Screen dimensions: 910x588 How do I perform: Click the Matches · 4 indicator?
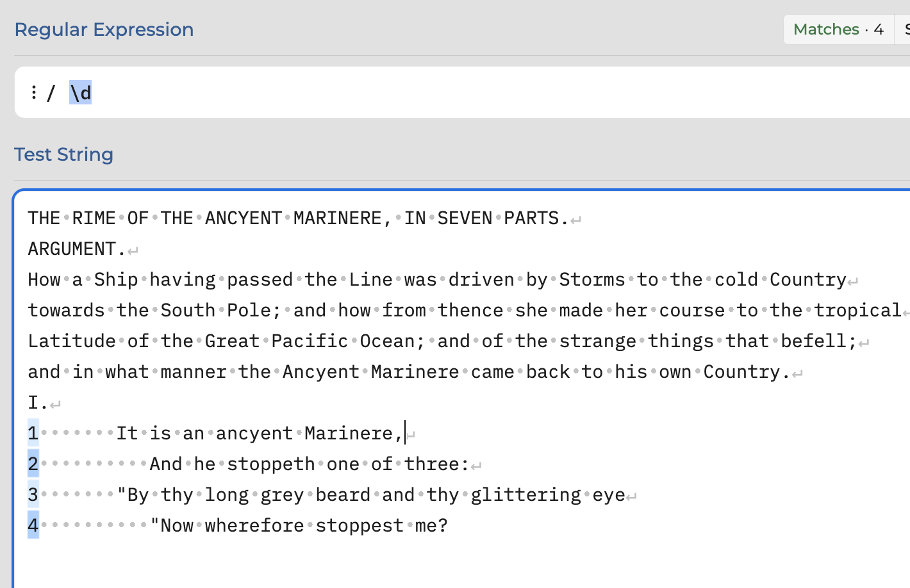pyautogui.click(x=838, y=29)
